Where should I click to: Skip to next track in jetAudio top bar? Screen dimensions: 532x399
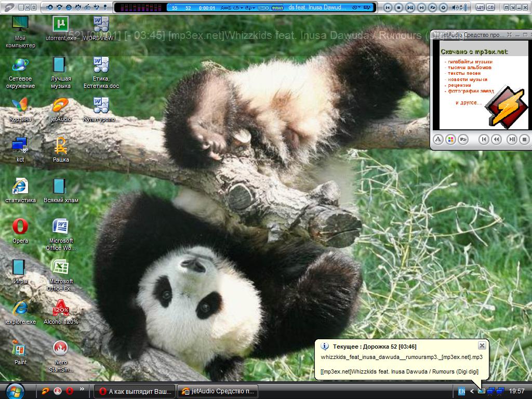(421, 7)
